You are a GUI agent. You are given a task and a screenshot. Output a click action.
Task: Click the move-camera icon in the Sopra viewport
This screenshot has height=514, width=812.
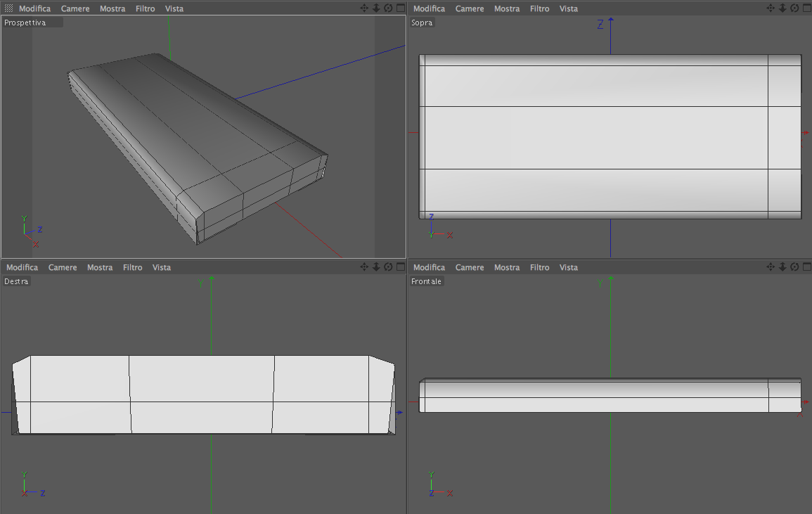coord(771,8)
